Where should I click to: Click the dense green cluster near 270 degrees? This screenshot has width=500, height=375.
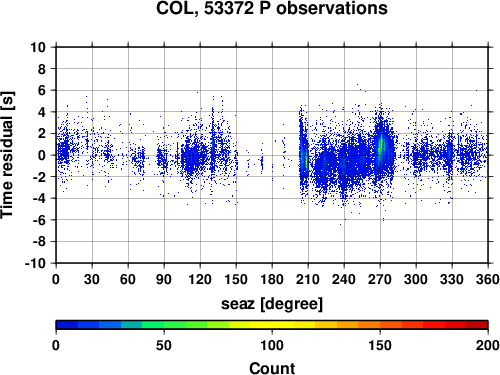tap(381, 147)
